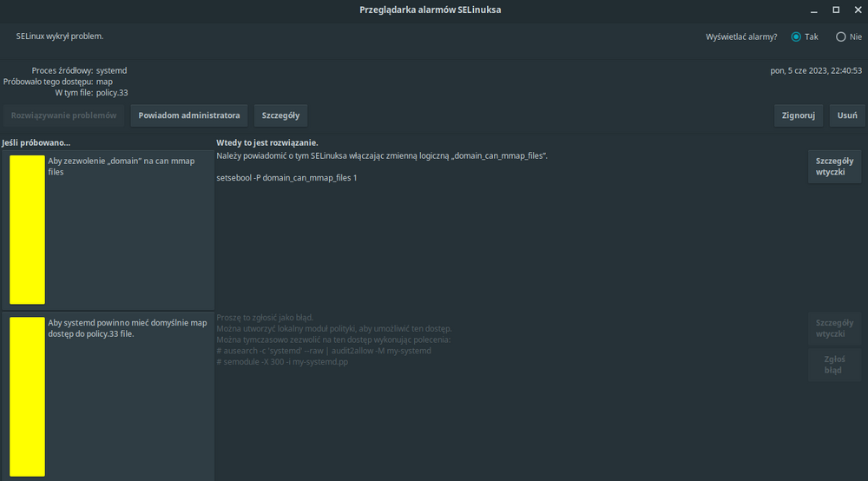Select the "can mmap files" domain entry
868x481 pixels.
click(x=128, y=167)
